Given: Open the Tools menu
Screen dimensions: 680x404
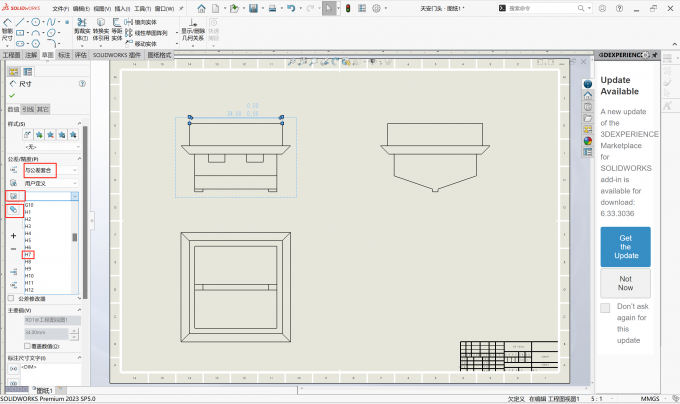Looking at the screenshot, I should click(143, 9).
